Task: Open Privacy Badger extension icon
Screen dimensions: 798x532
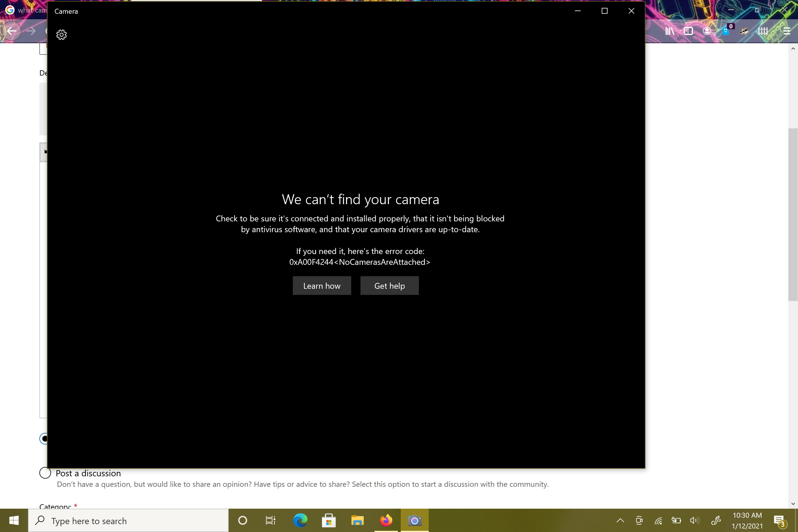Action: tap(744, 31)
